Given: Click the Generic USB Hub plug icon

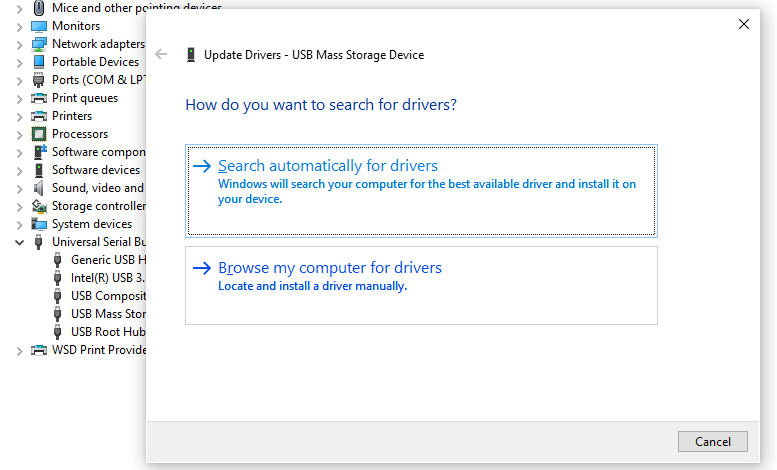Looking at the screenshot, I should pyautogui.click(x=57, y=260).
